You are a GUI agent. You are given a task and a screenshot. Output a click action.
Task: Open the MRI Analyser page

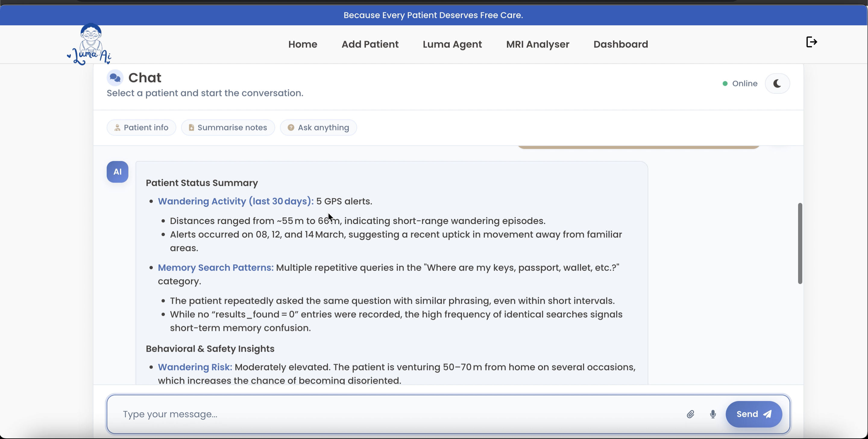point(537,44)
